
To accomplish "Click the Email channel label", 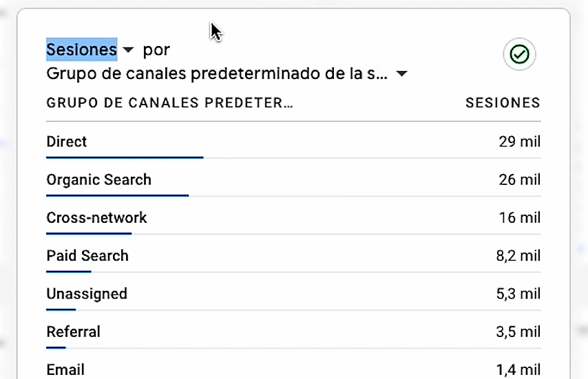I will tap(65, 370).
